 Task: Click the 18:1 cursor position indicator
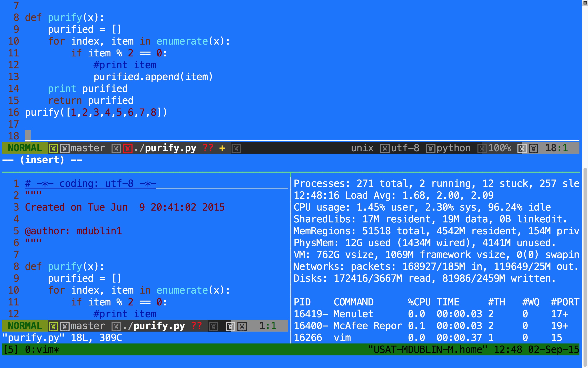pyautogui.click(x=556, y=148)
